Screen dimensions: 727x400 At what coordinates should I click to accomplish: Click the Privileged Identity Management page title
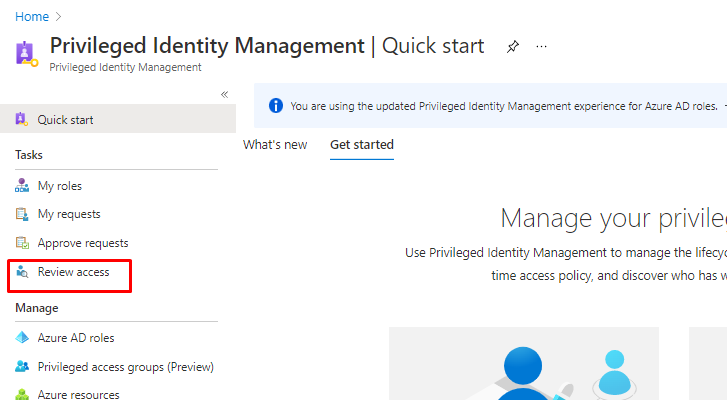[207, 46]
